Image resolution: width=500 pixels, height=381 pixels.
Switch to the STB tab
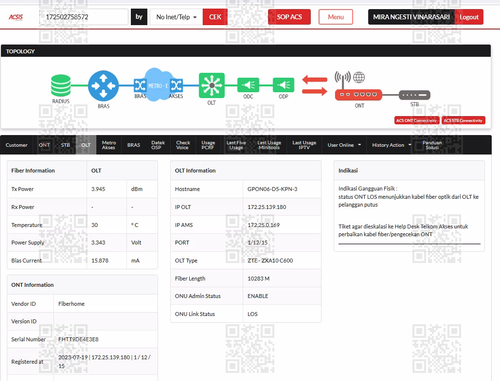click(65, 145)
